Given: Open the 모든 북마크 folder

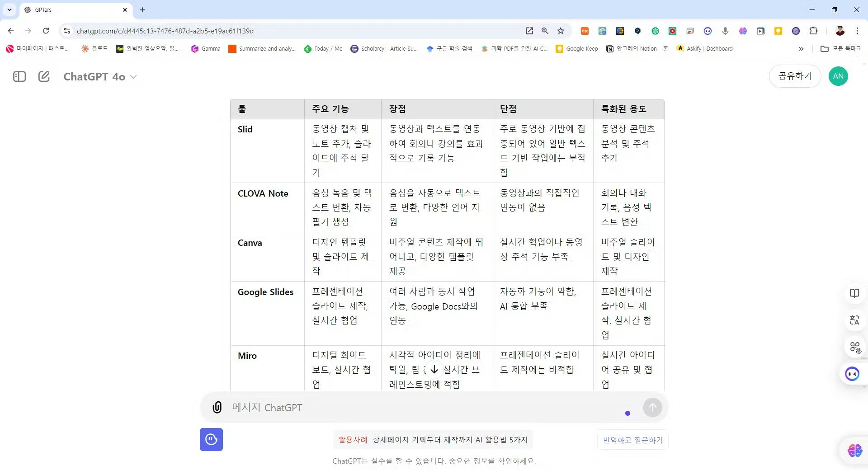Looking at the screenshot, I should [840, 48].
